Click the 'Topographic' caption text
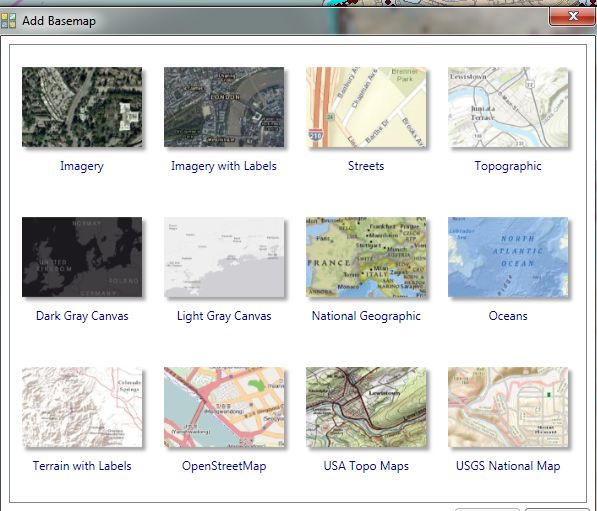 click(508, 166)
